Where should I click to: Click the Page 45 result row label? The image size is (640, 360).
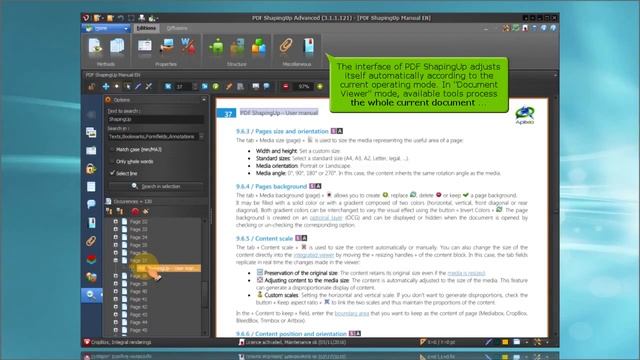point(139,330)
